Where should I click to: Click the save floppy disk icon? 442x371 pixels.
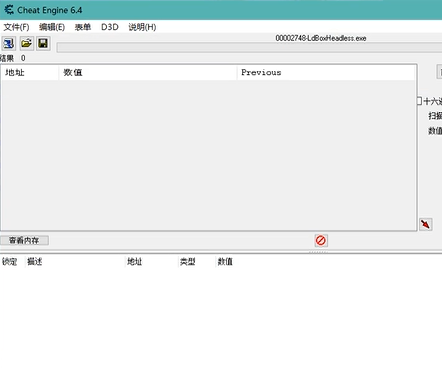pyautogui.click(x=43, y=43)
